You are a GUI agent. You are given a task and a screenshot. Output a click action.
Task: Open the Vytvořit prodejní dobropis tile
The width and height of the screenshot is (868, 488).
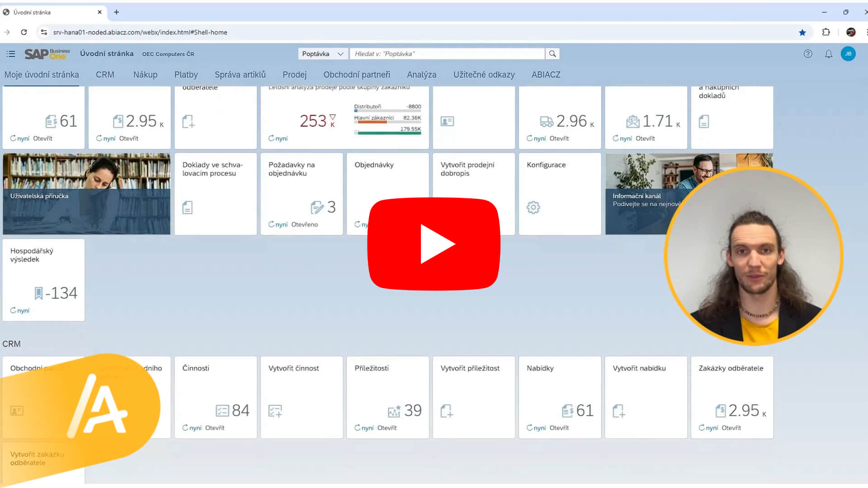point(474,194)
